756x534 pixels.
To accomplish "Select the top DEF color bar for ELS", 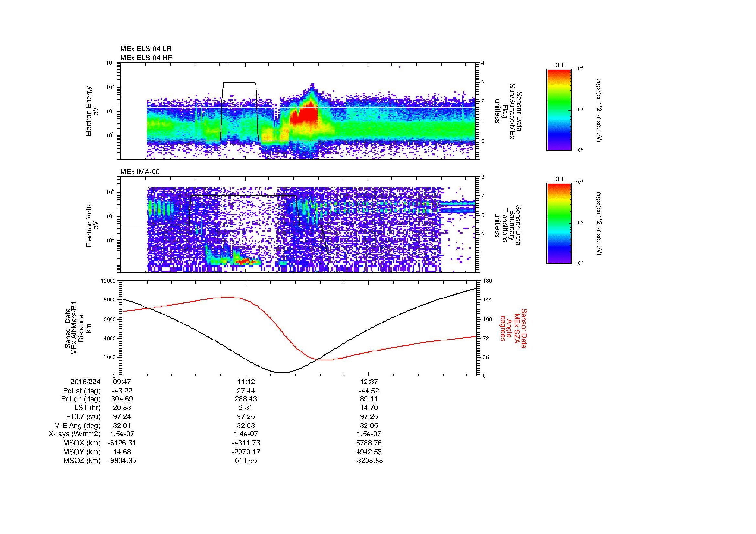I will pos(559,110).
